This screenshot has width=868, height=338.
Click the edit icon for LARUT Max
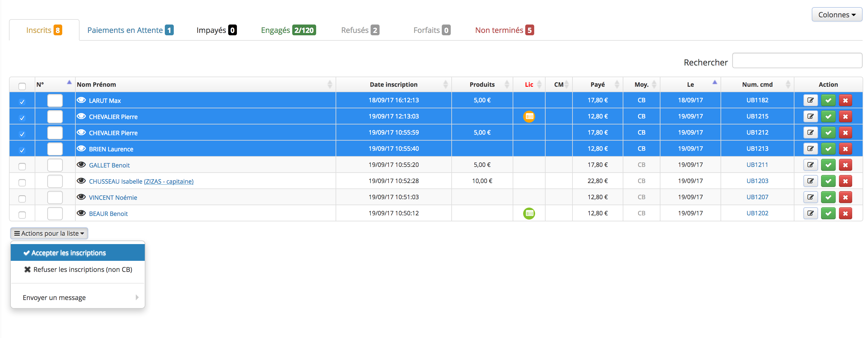(x=810, y=100)
